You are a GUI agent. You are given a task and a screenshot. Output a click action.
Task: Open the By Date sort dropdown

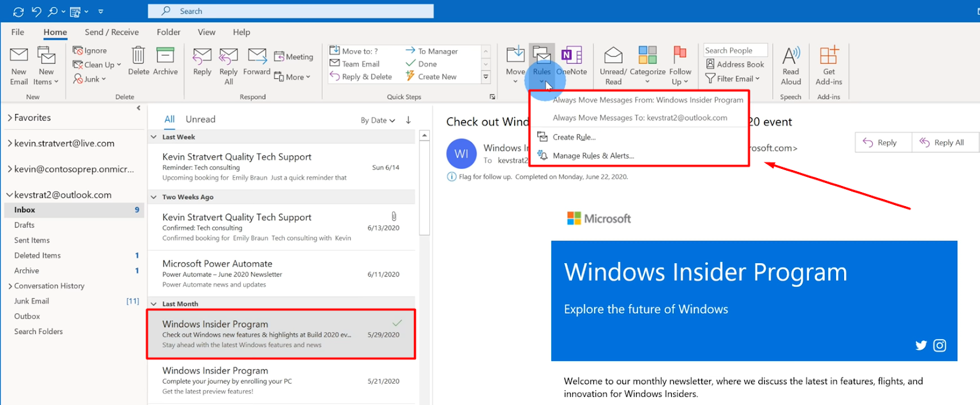pos(378,121)
